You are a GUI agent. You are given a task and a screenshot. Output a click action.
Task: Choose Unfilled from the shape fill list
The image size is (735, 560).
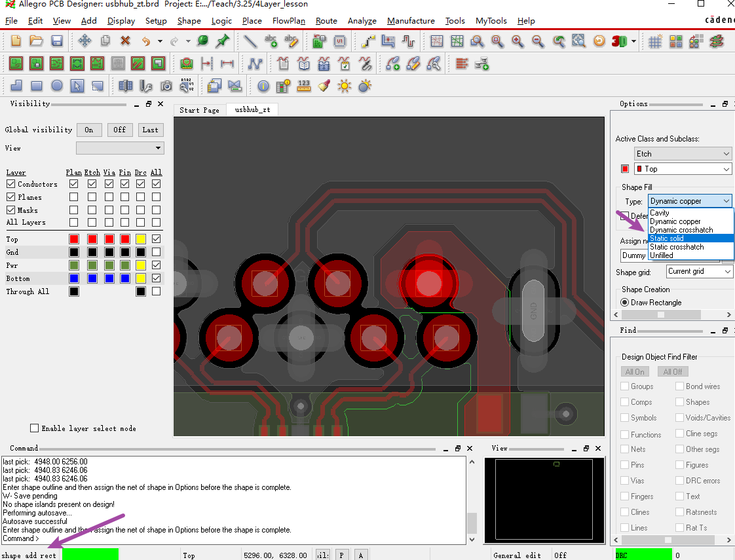[x=691, y=255]
